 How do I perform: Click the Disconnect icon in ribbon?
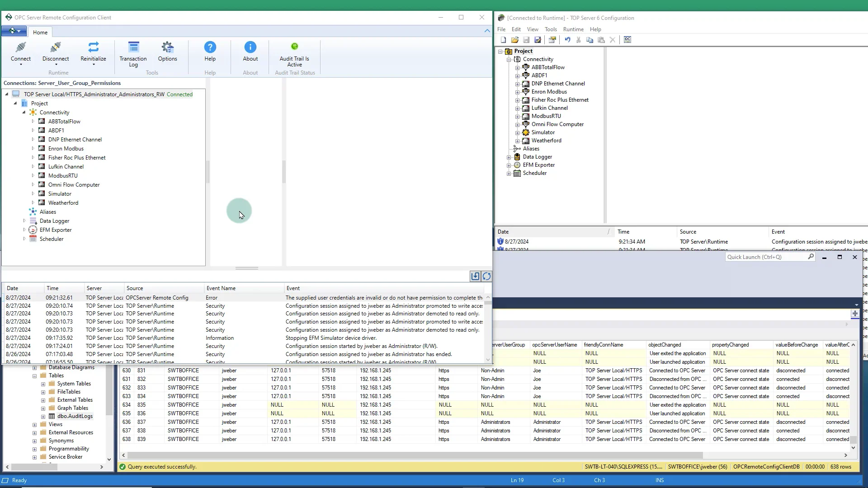pos(56,48)
